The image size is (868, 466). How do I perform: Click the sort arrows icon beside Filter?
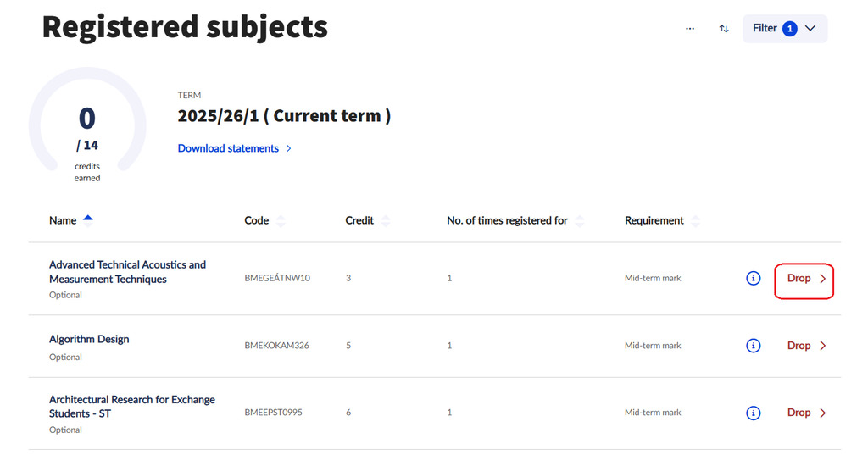tap(724, 29)
